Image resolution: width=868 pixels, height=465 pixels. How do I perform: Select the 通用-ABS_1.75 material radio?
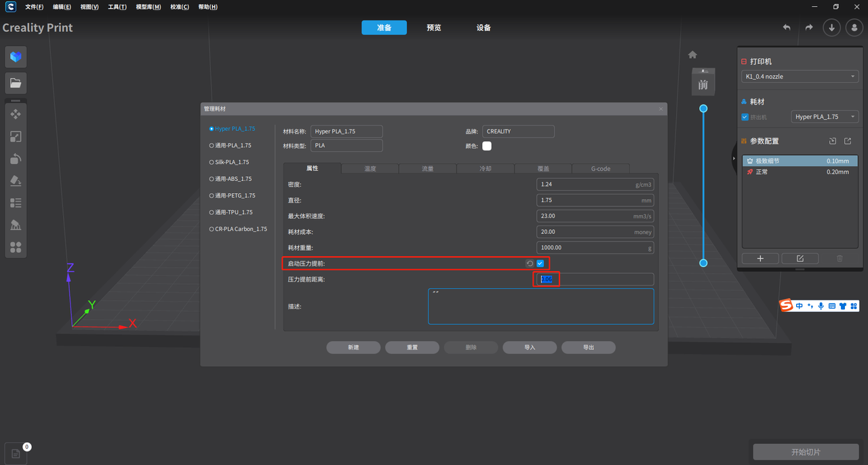point(212,179)
